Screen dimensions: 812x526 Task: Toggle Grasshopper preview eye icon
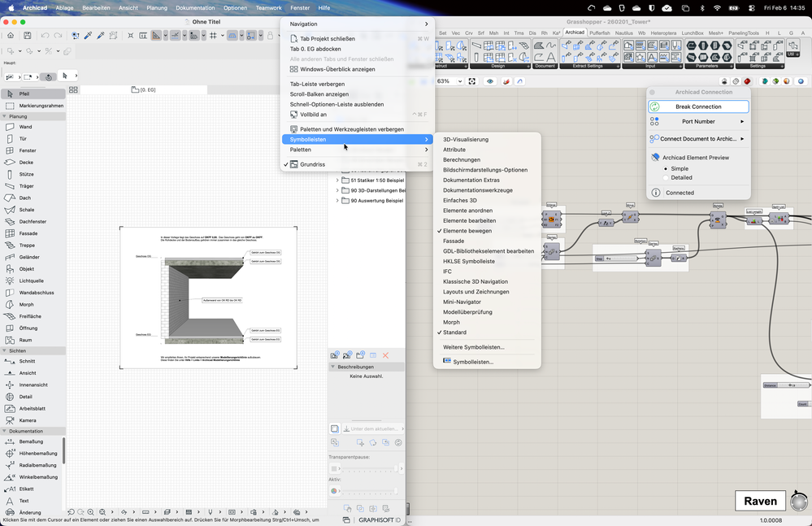(x=490, y=81)
